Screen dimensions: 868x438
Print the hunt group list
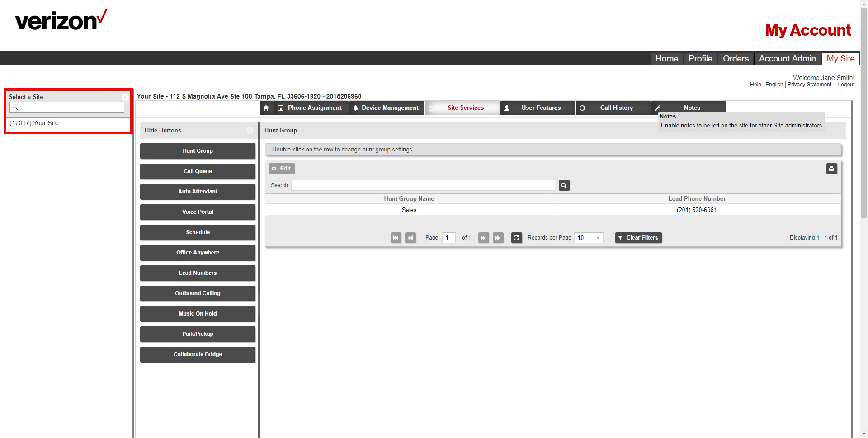pos(831,169)
